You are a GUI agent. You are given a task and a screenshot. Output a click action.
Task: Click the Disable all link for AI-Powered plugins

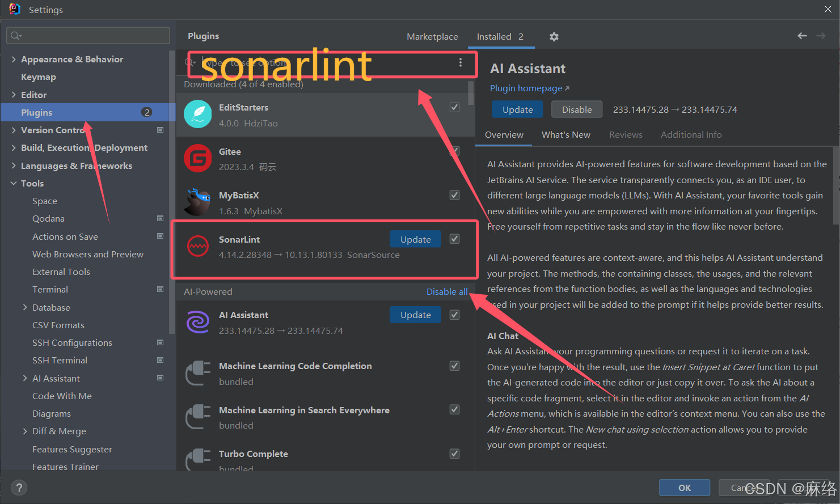tap(447, 291)
